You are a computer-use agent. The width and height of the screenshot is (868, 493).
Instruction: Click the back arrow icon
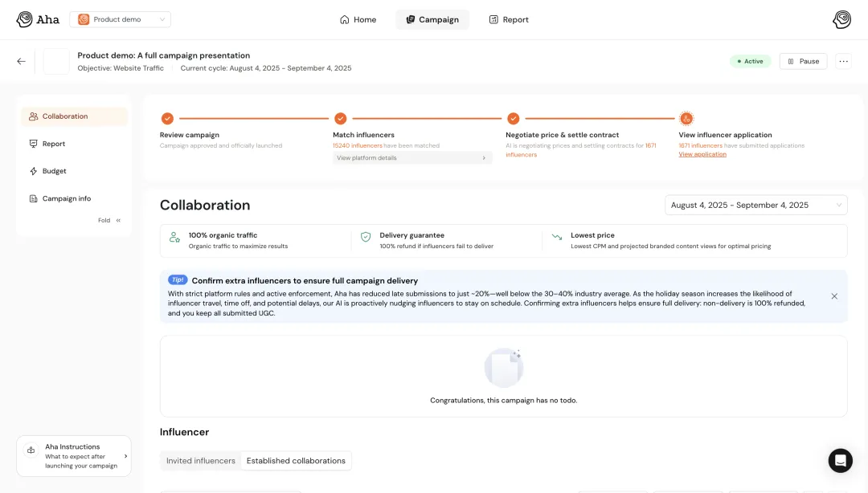coord(21,61)
